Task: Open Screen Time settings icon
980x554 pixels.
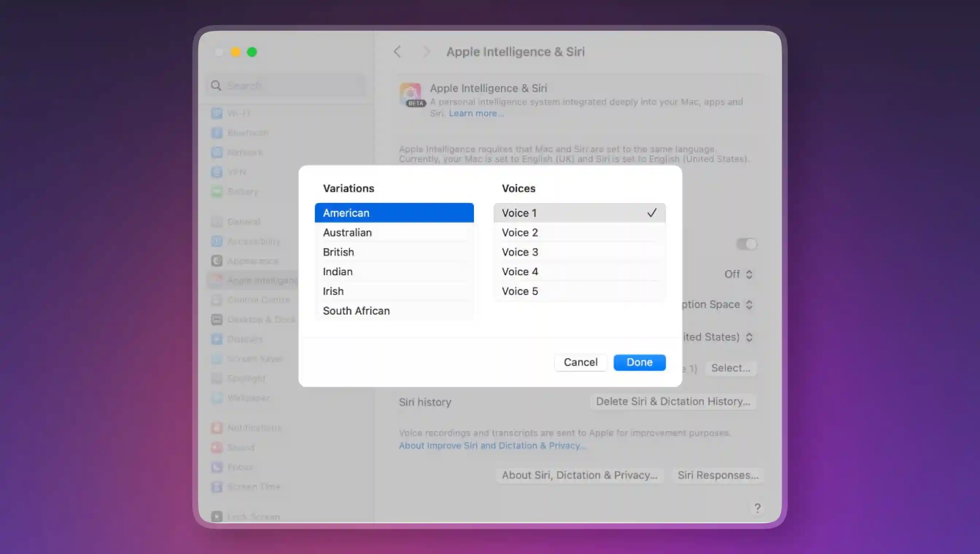Action: (217, 487)
